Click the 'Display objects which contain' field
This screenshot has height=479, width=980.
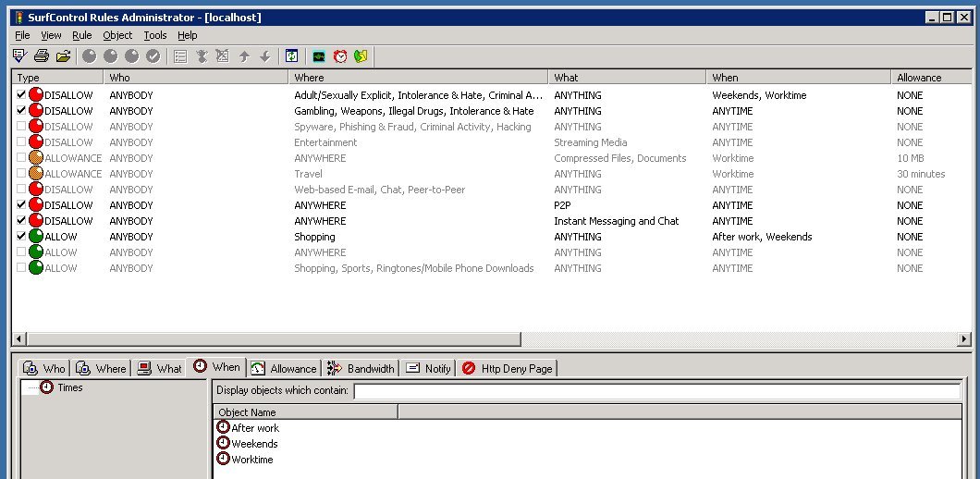[656, 391]
